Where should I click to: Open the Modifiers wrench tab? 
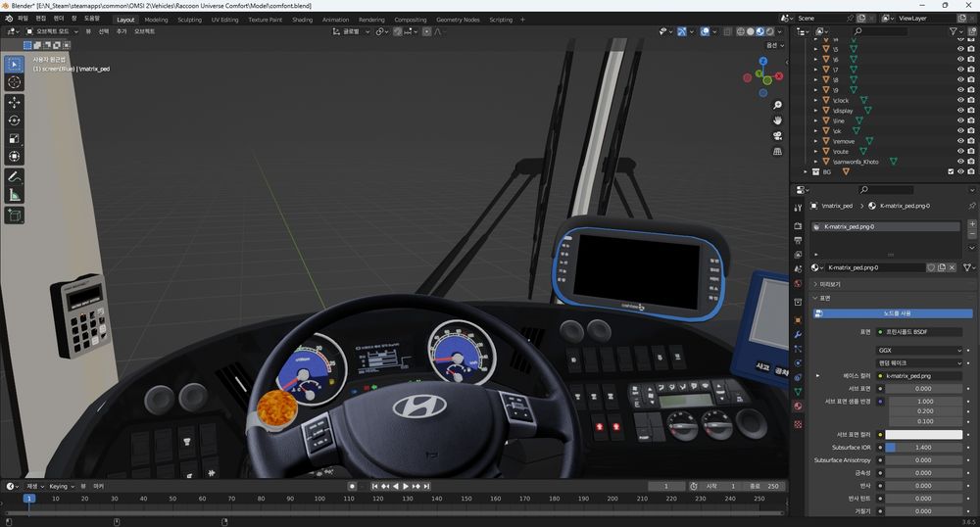[798, 335]
